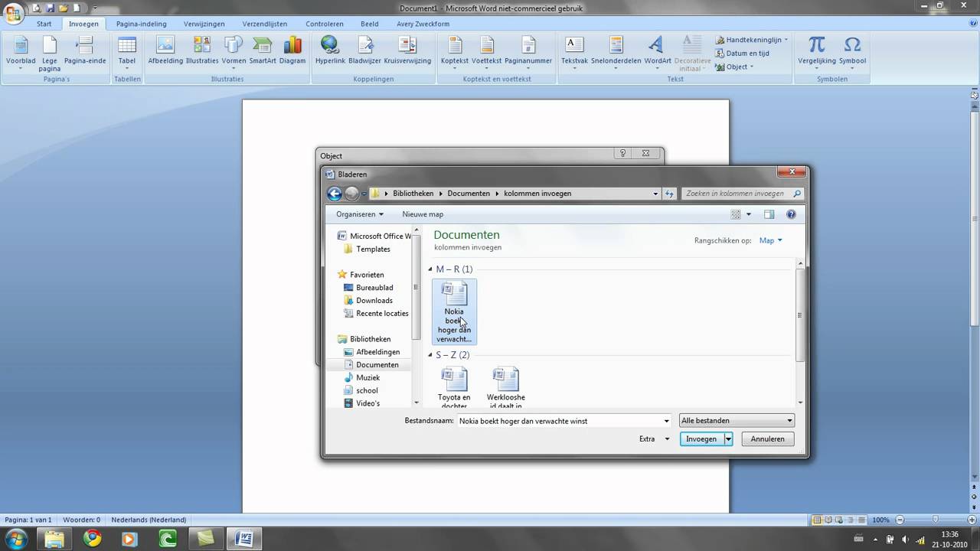Open Snelonderdelen quick parts
Screen dimensions: 980x551
click(616, 53)
